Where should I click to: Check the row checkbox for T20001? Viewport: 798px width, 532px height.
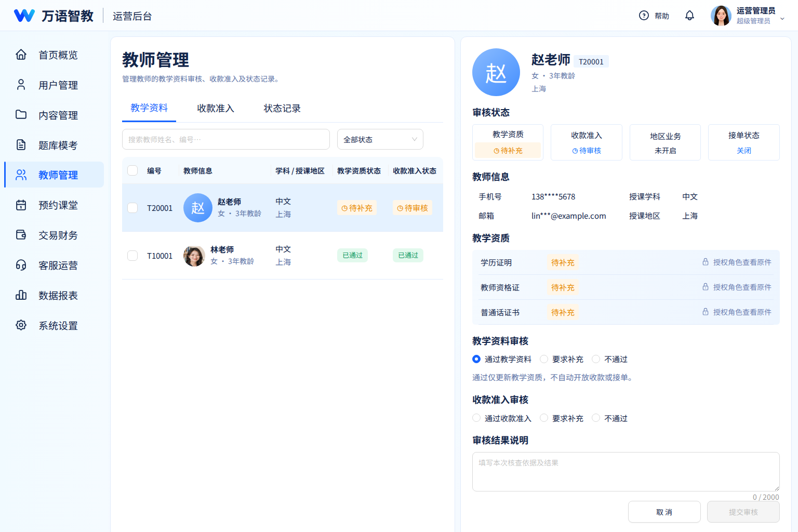[132, 208]
